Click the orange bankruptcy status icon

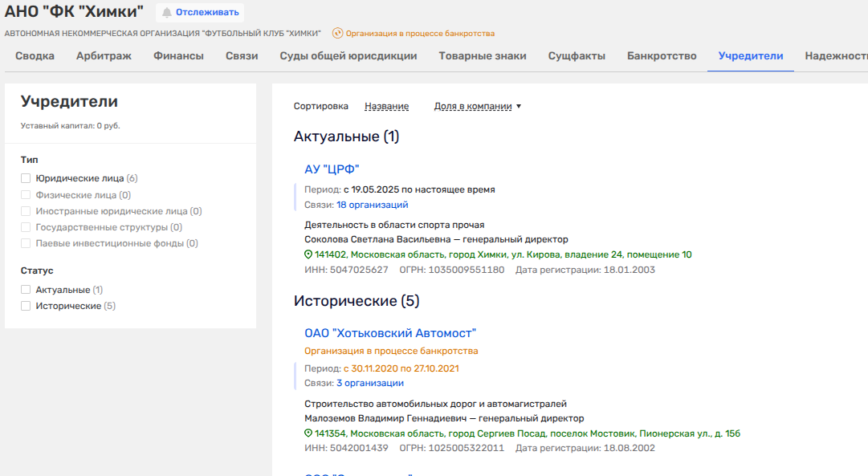click(x=337, y=34)
